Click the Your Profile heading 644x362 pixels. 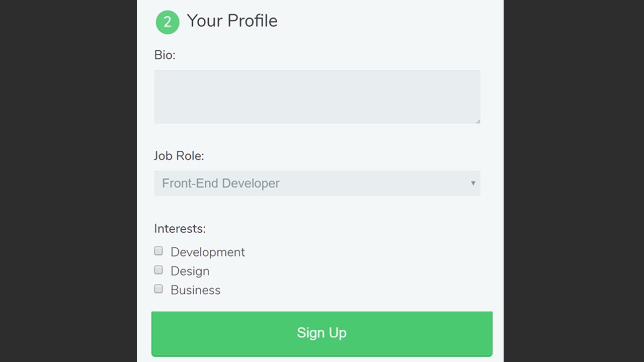(x=232, y=21)
